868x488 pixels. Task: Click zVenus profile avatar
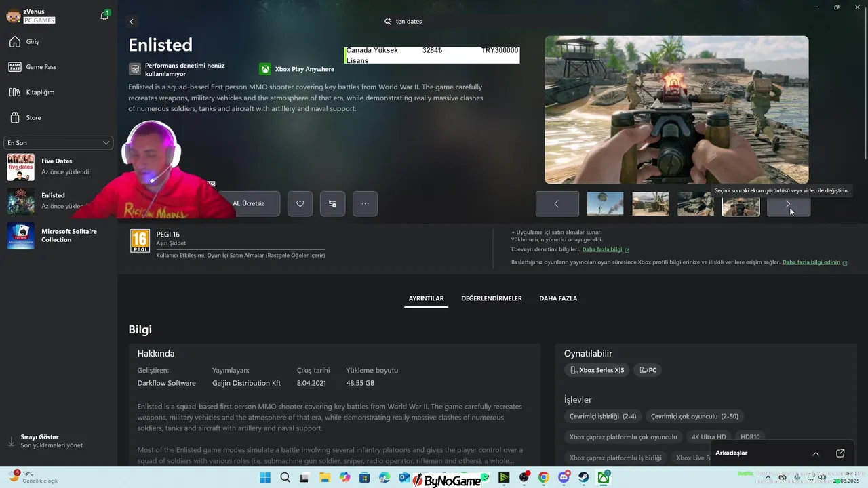tap(13, 16)
